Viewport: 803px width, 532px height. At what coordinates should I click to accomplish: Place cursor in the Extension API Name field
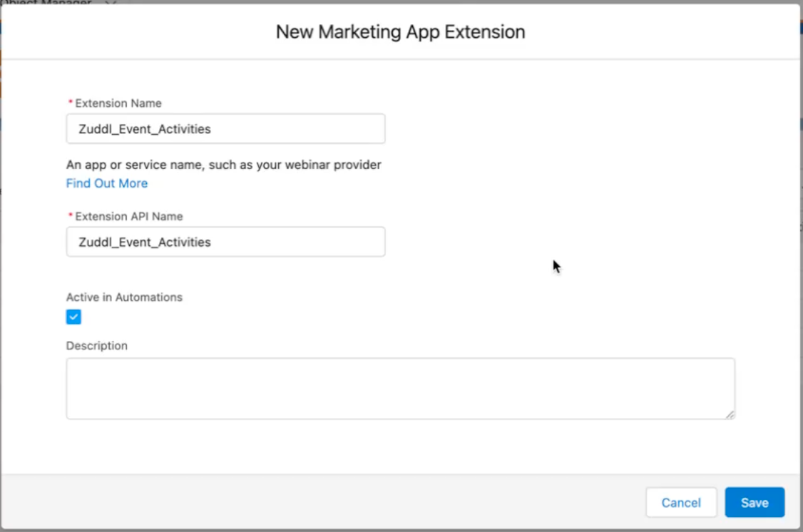(225, 241)
